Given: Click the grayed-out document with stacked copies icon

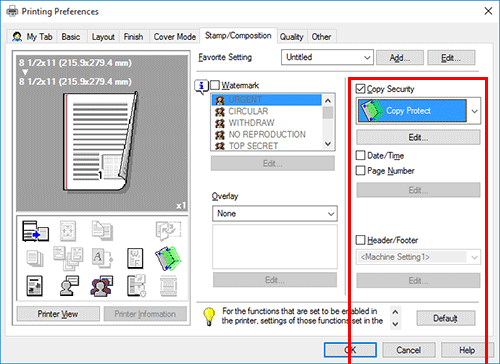Looking at the screenshot, I should coord(102,230).
